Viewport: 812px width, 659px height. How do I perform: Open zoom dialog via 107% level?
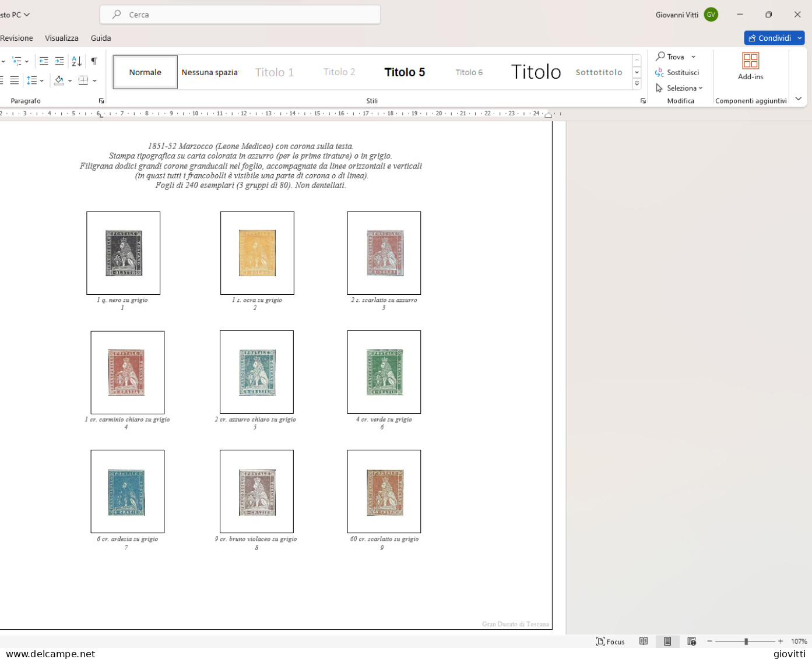(799, 642)
